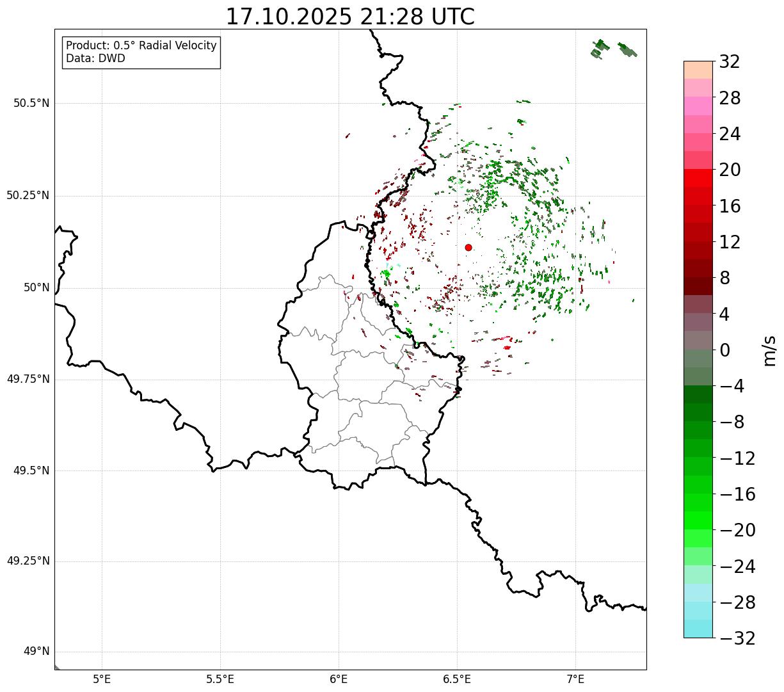
Task: Click the 5.5°E longitude label
Action: click(x=220, y=679)
